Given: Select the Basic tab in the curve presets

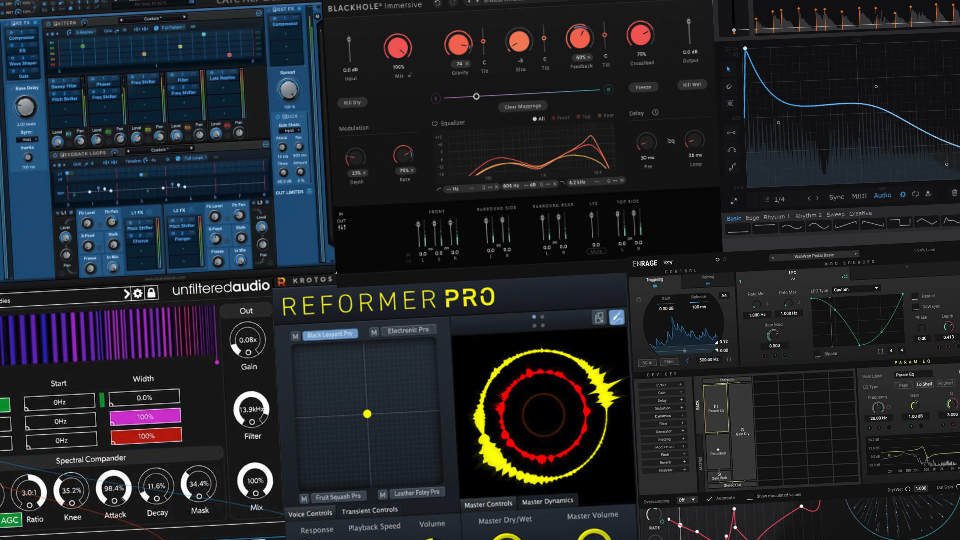Looking at the screenshot, I should (x=733, y=219).
